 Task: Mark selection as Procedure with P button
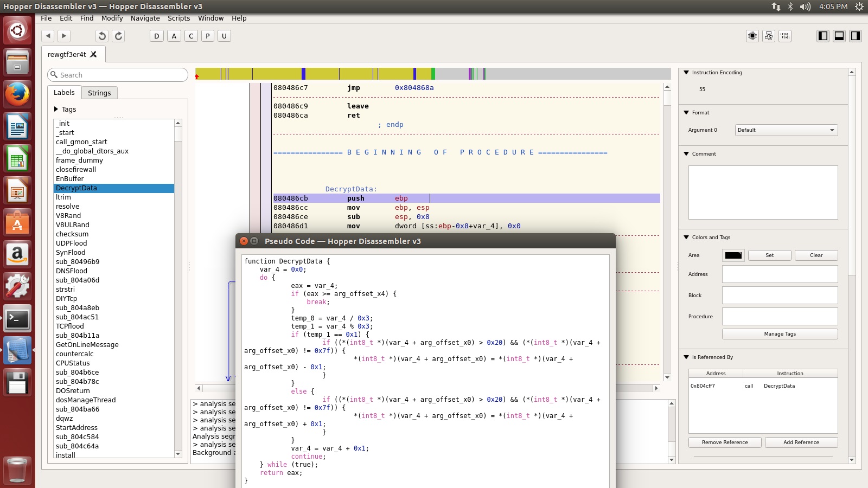click(207, 36)
